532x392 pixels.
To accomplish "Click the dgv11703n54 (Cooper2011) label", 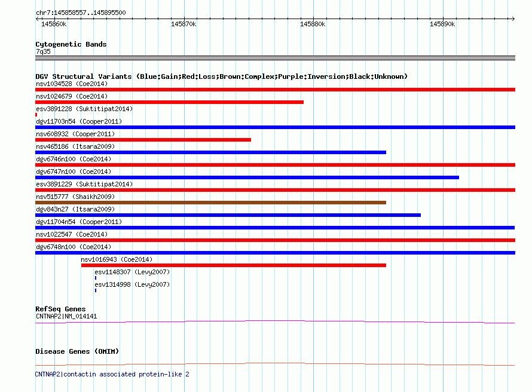I will point(79,121).
